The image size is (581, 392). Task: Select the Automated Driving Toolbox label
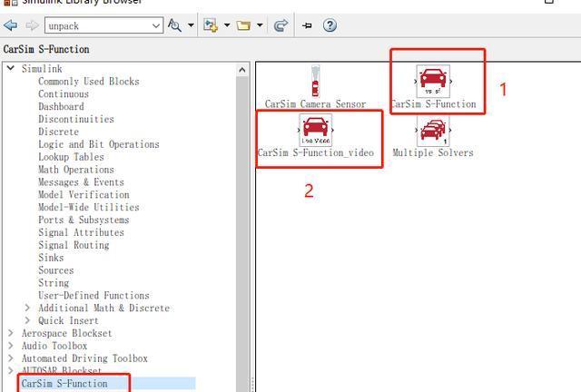[84, 358]
